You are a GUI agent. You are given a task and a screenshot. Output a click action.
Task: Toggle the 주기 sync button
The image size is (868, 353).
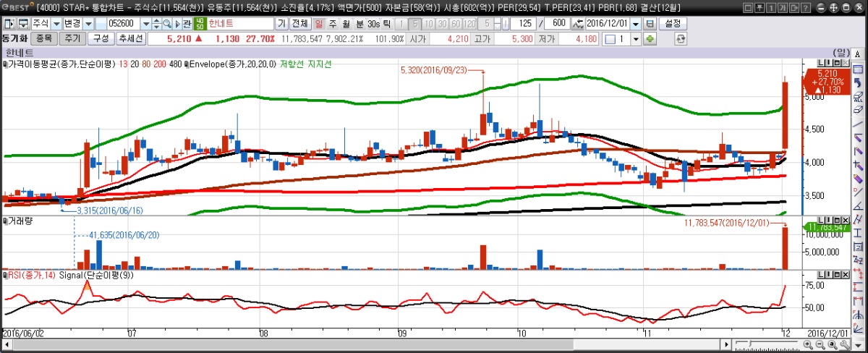[73, 38]
